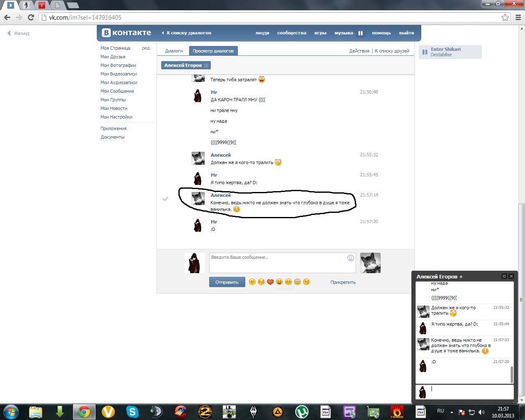This screenshot has width=525, height=420.
Task: Insert the winking emoji at the row's end
Action: point(306,282)
